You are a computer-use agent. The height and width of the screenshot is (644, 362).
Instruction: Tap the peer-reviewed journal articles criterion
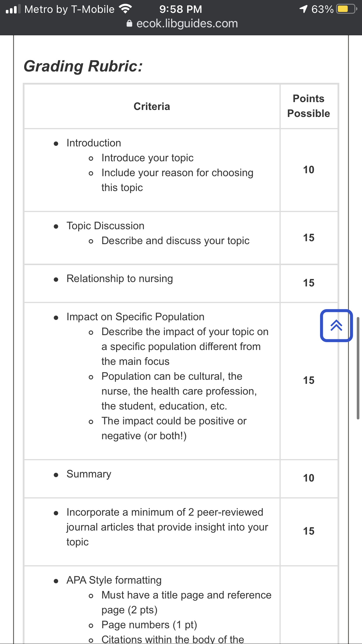tap(167, 527)
